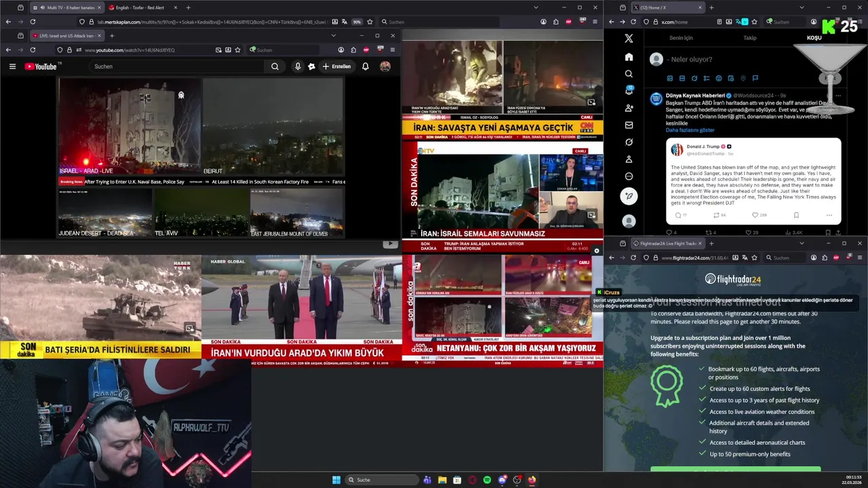This screenshot has height=488, width=868.
Task: Click the YouTube Erstellen button
Action: pyautogui.click(x=336, y=66)
